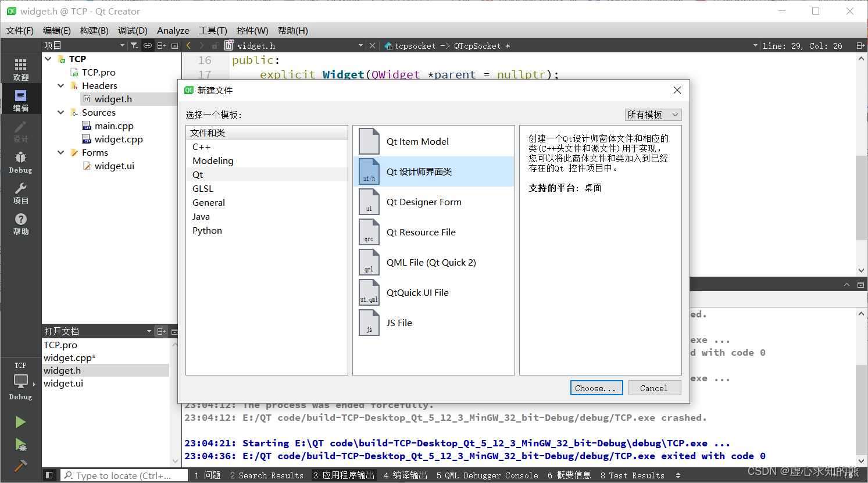Open the 项目 view selector dropdown
868x483 pixels.
pos(85,45)
